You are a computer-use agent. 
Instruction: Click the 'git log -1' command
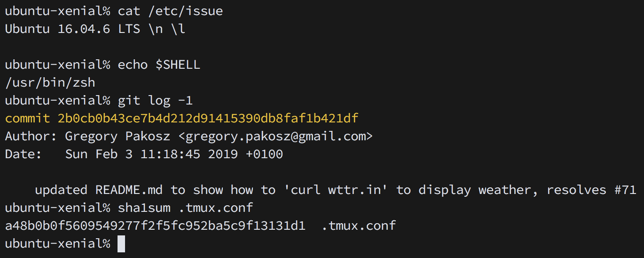click(155, 100)
